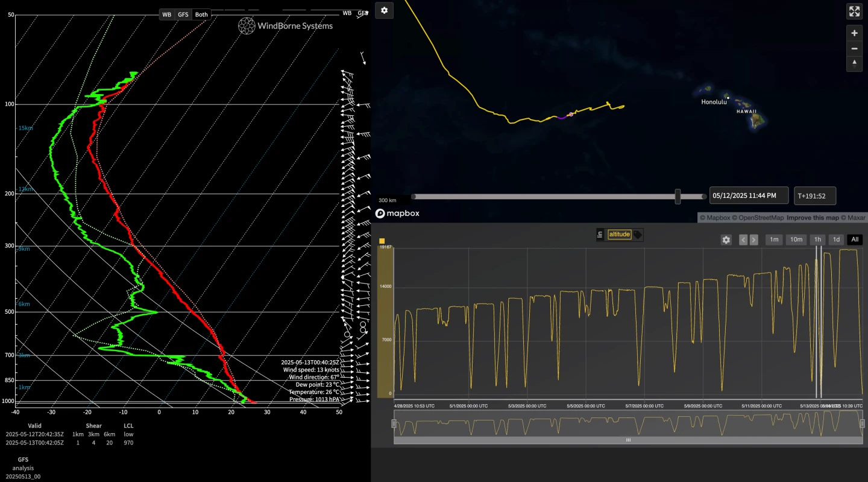Set chart range to 1m
868x482 pixels.
coord(774,239)
